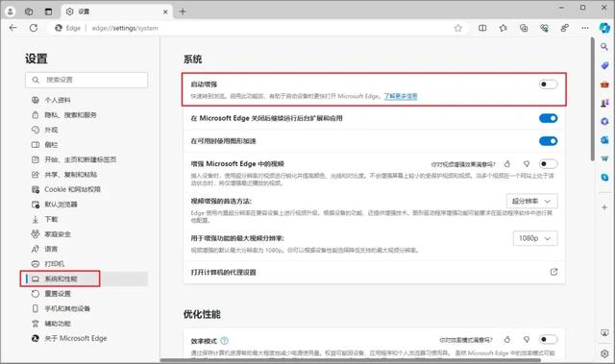Toggle continue running background extensions after Edge closes
Viewport: 615px width, 364px height.
[x=548, y=118]
